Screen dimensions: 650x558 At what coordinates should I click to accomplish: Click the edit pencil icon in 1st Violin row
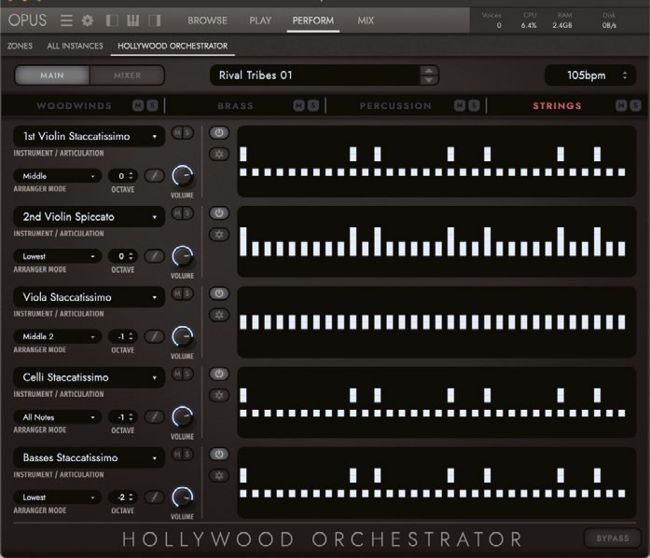[x=154, y=176]
